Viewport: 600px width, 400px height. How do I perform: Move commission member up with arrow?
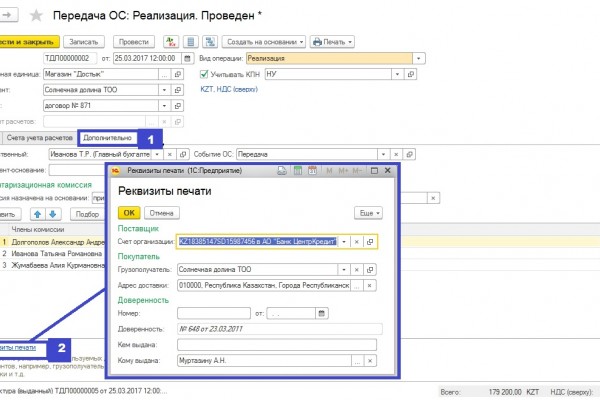point(39,214)
